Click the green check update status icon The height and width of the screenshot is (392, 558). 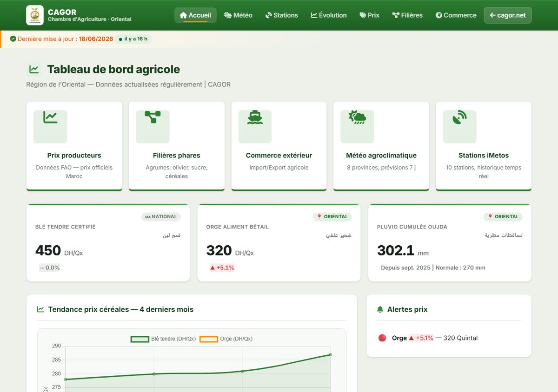click(13, 39)
